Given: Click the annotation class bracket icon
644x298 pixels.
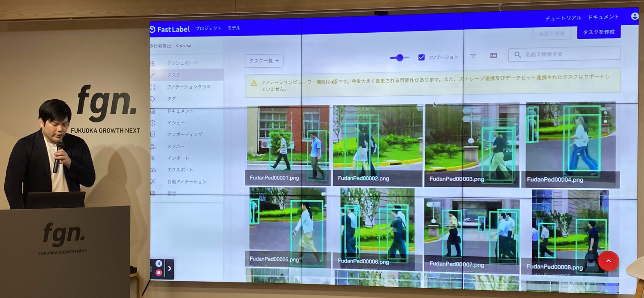Looking at the screenshot, I should (x=152, y=87).
